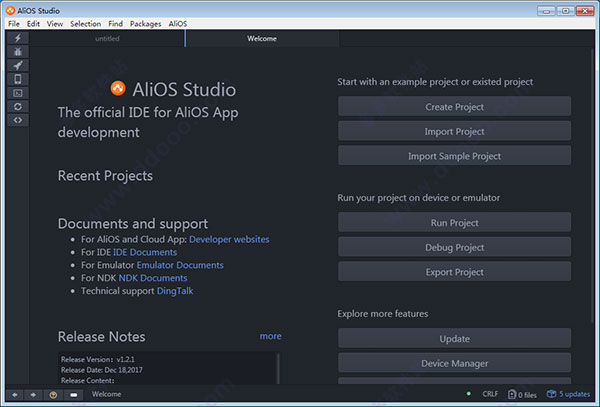Open the View menu

coord(55,24)
